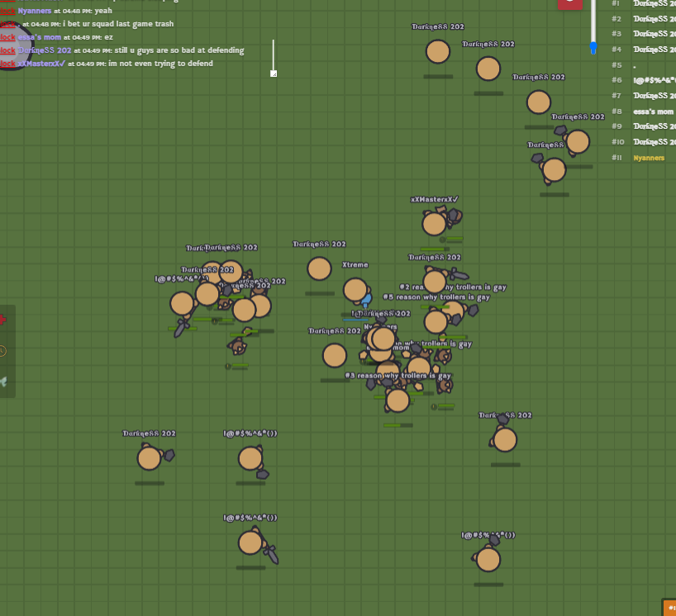
Task: Click the white icon inside the red top button
Action: 569,2
